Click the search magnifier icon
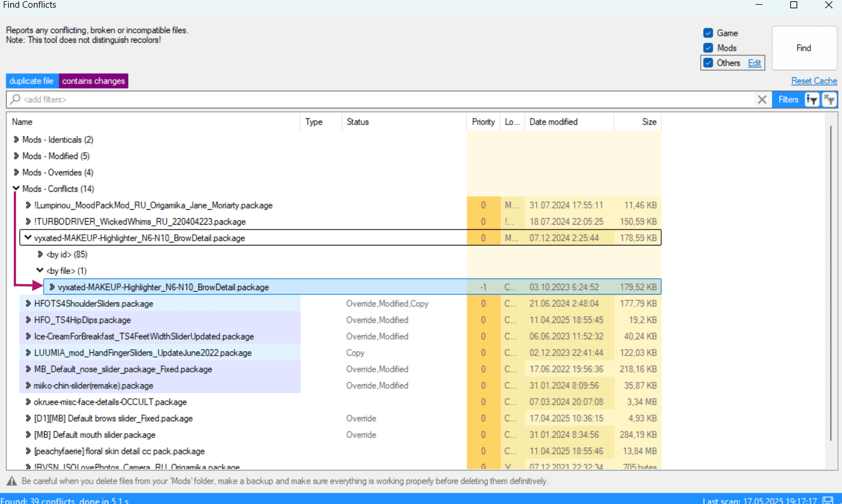Screen dimensions: 842x504 coord(16,99)
